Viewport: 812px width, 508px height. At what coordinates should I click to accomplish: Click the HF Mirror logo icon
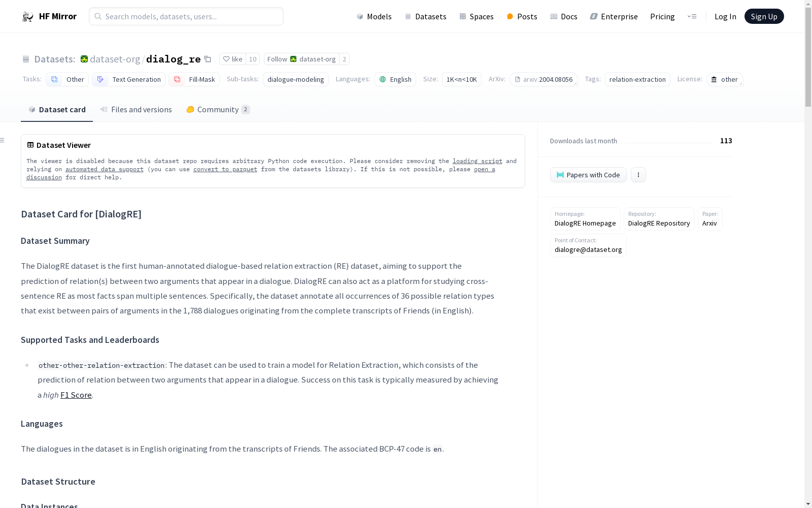click(x=28, y=17)
